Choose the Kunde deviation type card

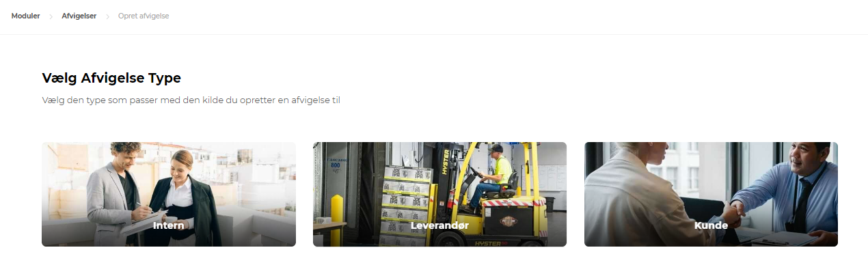point(711,194)
